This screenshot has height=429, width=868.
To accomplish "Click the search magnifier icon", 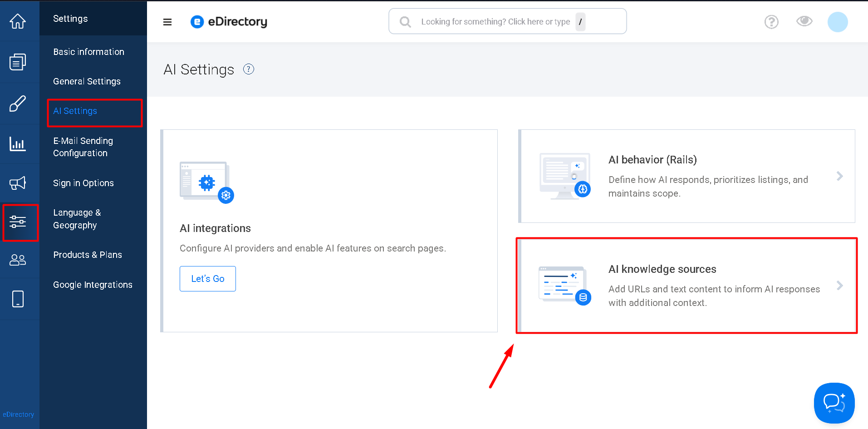I will [x=405, y=22].
